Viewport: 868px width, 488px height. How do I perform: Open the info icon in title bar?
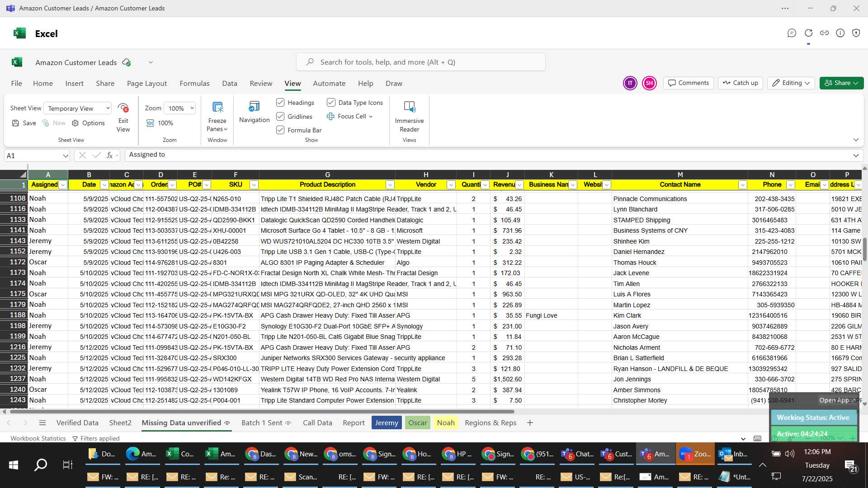tap(840, 33)
